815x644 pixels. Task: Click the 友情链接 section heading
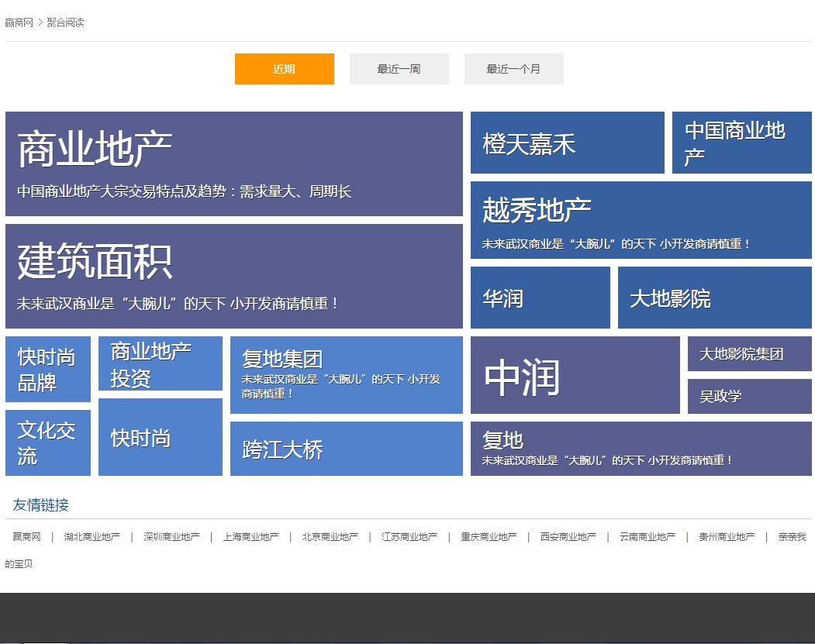click(40, 505)
